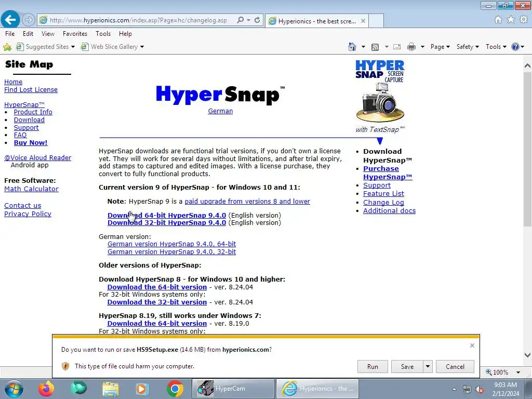Show hidden tray icons arrow
The height and width of the screenshot is (399, 532).
[454, 390]
